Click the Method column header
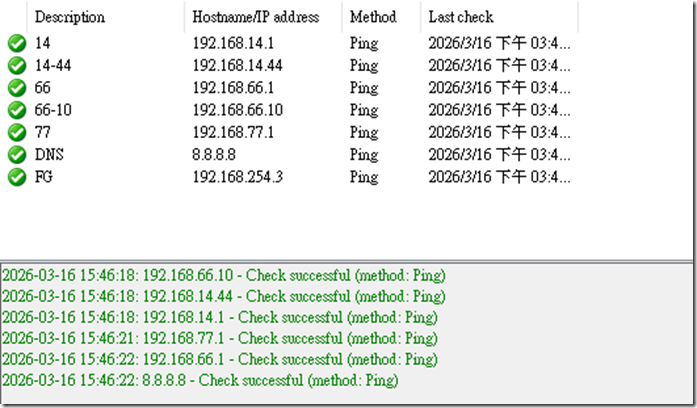The image size is (697, 408). tap(373, 17)
